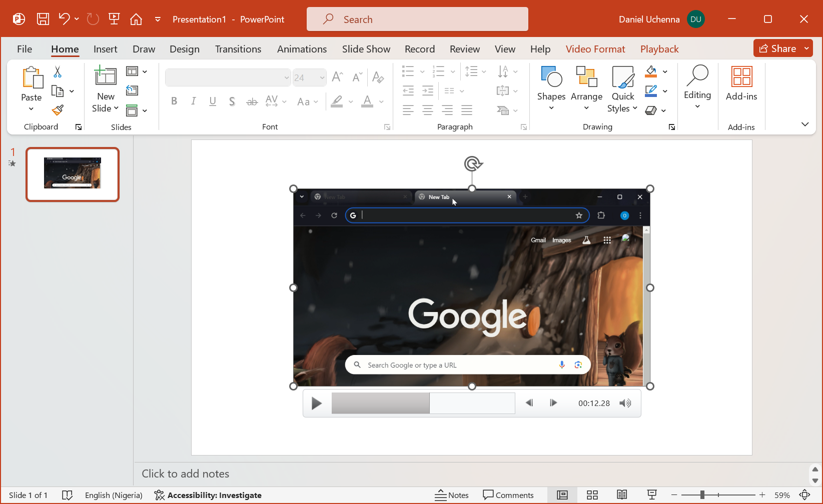
Task: Click the Format Painter brush icon
Action: pyautogui.click(x=58, y=110)
